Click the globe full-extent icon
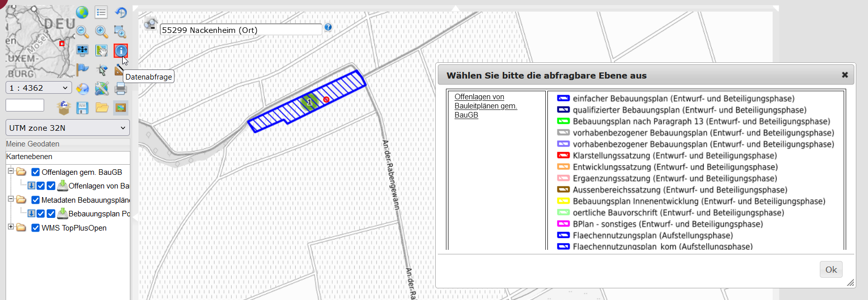This screenshot has width=868, height=300. click(x=82, y=13)
